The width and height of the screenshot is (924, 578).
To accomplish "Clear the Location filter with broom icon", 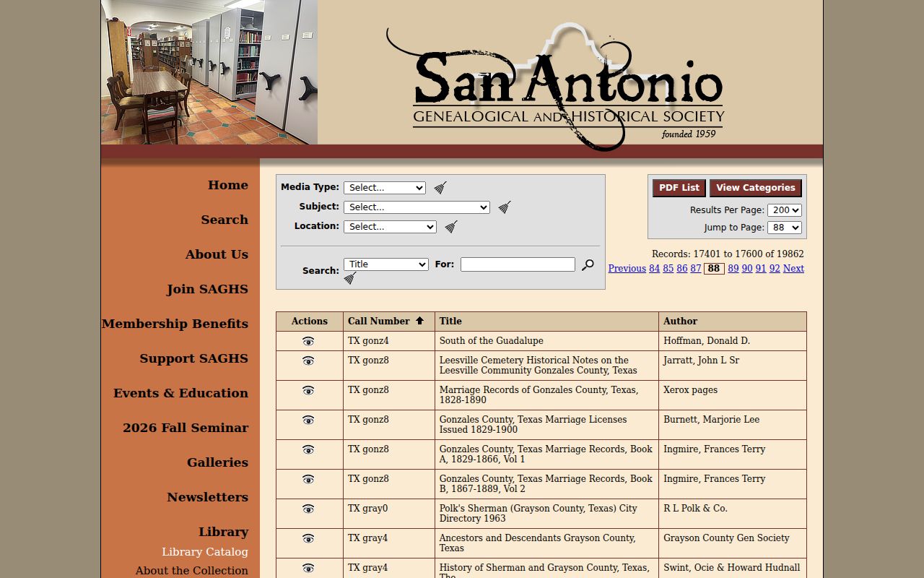I will coord(451,227).
